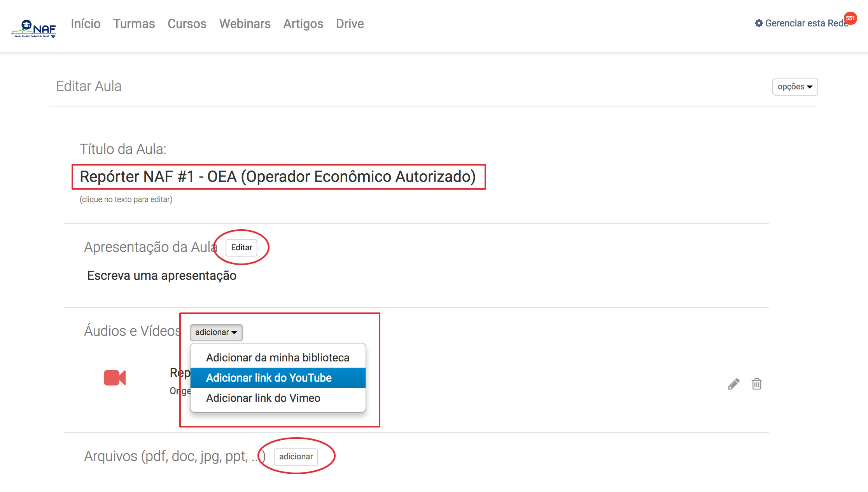868x492 pixels.
Task: Select Adicionar da minha biblioteca
Action: pos(278,358)
